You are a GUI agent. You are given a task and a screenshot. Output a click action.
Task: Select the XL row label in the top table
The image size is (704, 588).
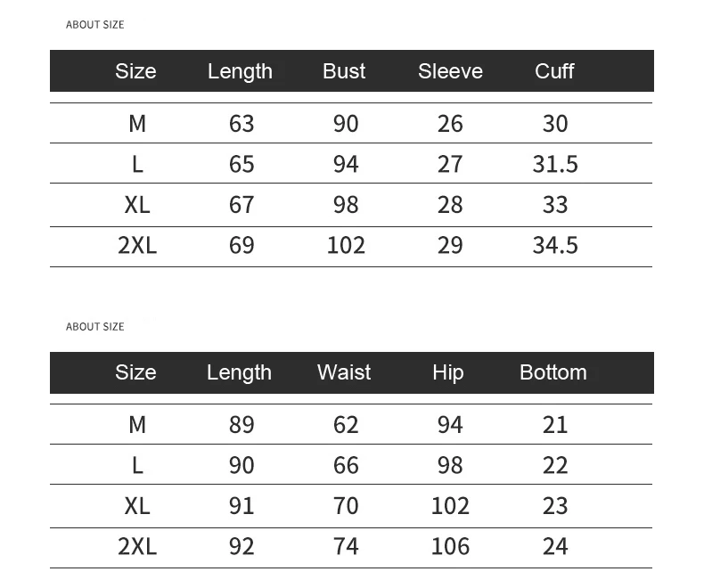click(x=137, y=205)
